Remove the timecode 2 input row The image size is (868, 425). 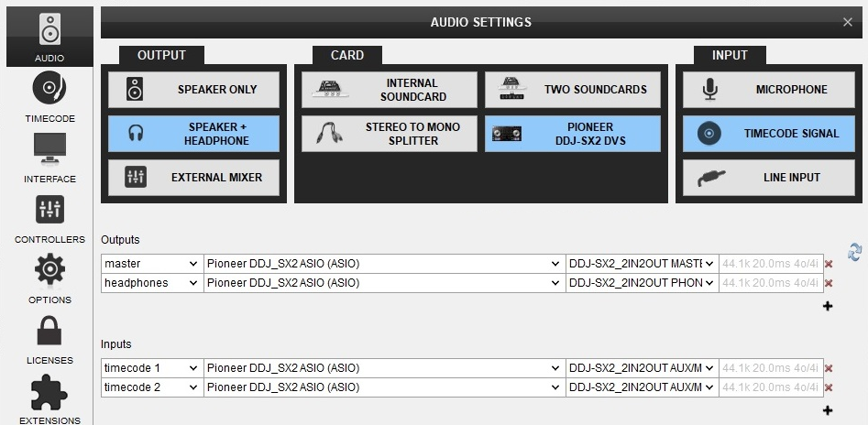[x=829, y=388]
